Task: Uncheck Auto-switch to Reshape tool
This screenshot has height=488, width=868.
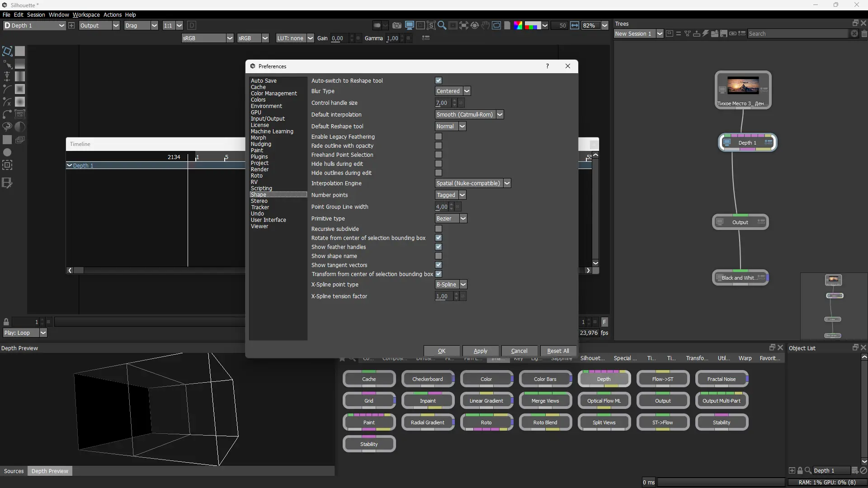Action: [x=438, y=81]
